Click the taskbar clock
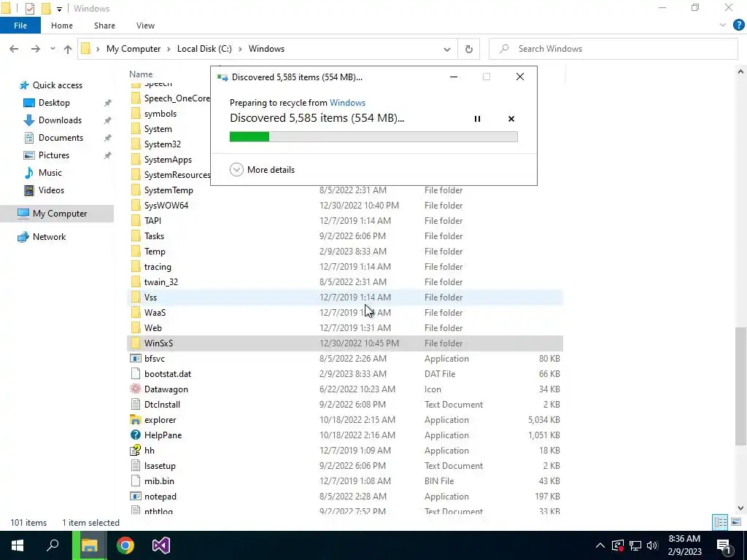Viewport: 747px width, 560px height. click(x=684, y=545)
